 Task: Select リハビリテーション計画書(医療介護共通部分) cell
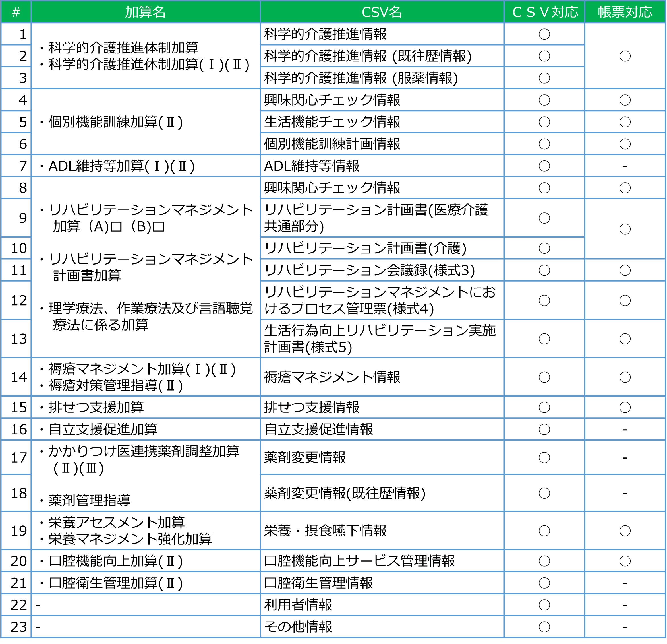pyautogui.click(x=382, y=218)
